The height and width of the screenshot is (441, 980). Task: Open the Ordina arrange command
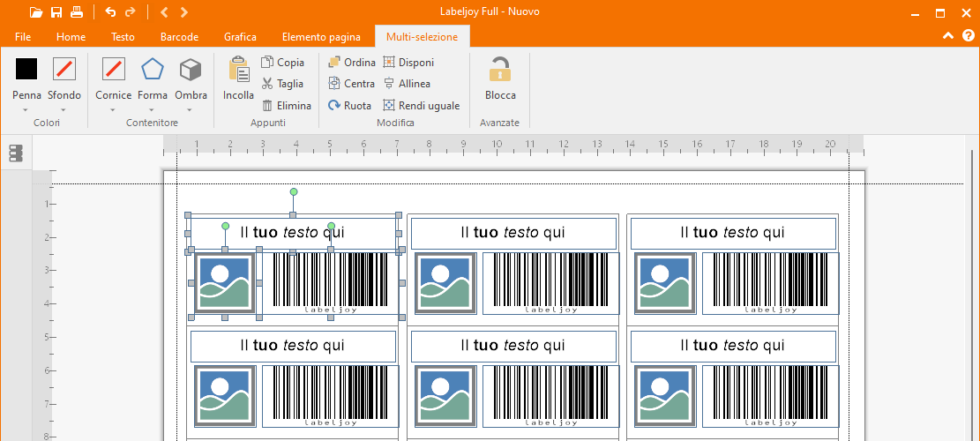[352, 63]
